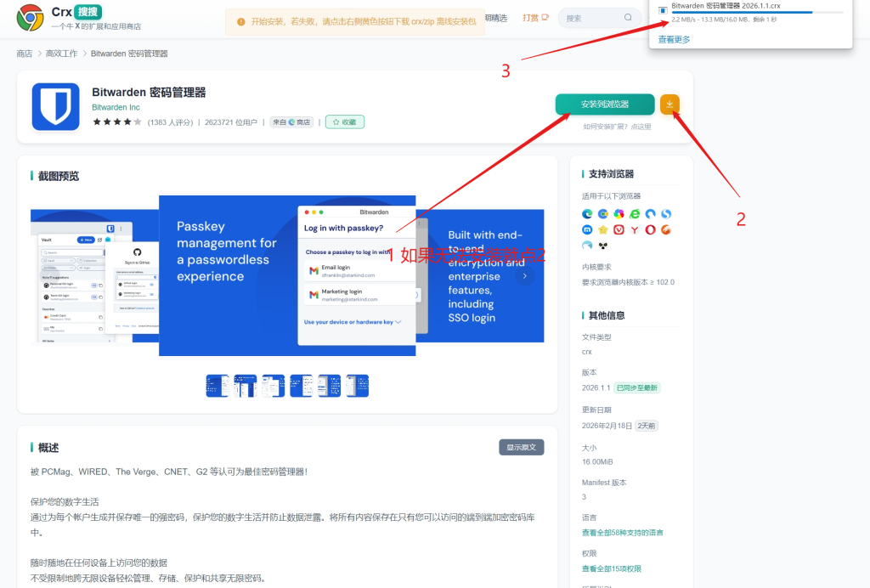Image resolution: width=870 pixels, height=588 pixels.
Task: Expand 查看全部15项权限 list
Action: pyautogui.click(x=611, y=568)
